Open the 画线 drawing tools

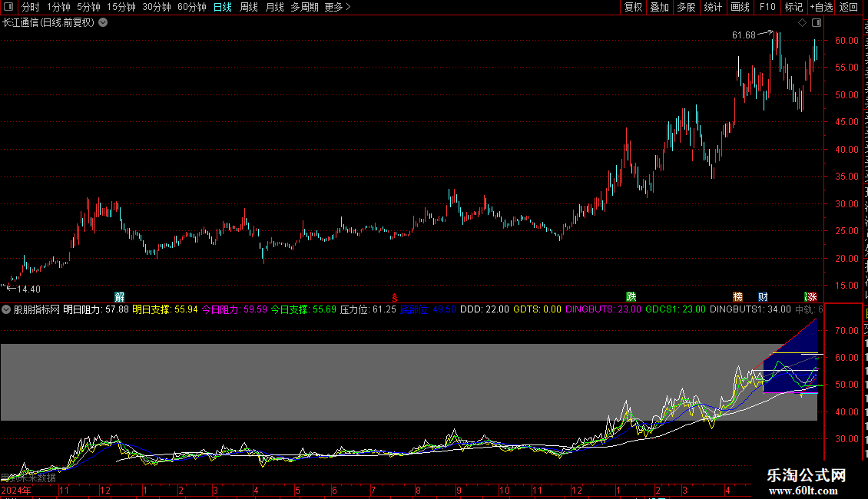click(740, 7)
